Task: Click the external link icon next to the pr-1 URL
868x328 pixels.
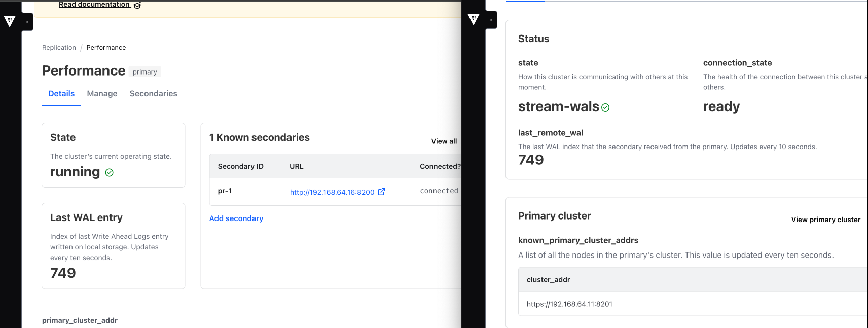Action: pos(382,192)
